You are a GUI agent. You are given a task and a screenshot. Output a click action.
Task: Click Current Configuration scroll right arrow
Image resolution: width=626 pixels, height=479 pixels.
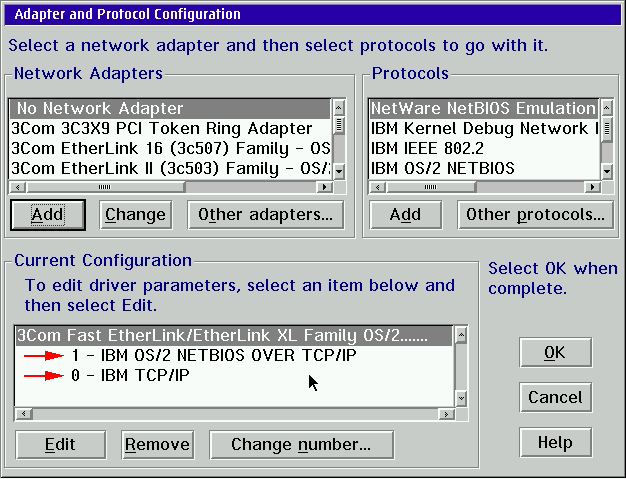pos(446,414)
